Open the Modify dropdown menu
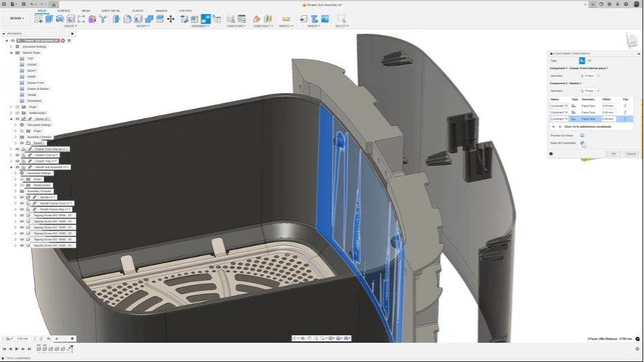Viewport: 644px width, 362px height. [142, 26]
